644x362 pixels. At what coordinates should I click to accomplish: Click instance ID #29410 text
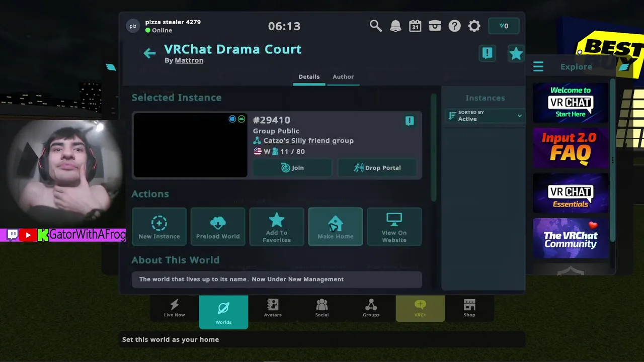click(272, 120)
